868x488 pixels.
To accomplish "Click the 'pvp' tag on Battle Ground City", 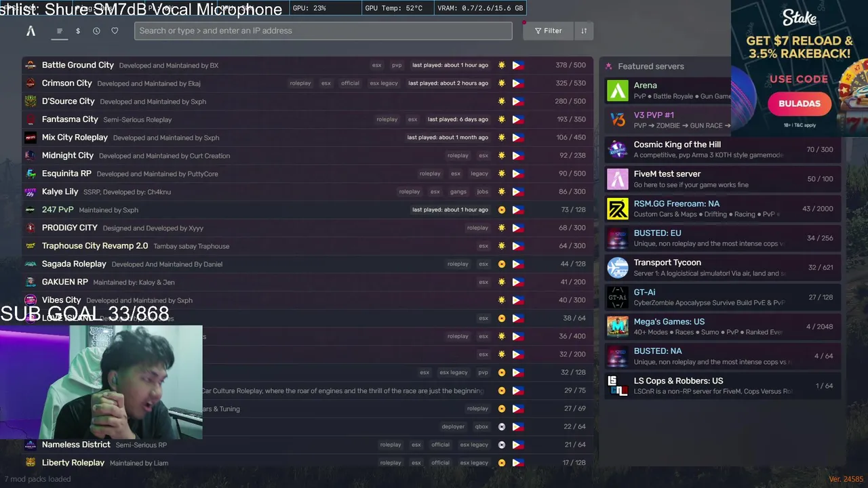I will pos(397,65).
